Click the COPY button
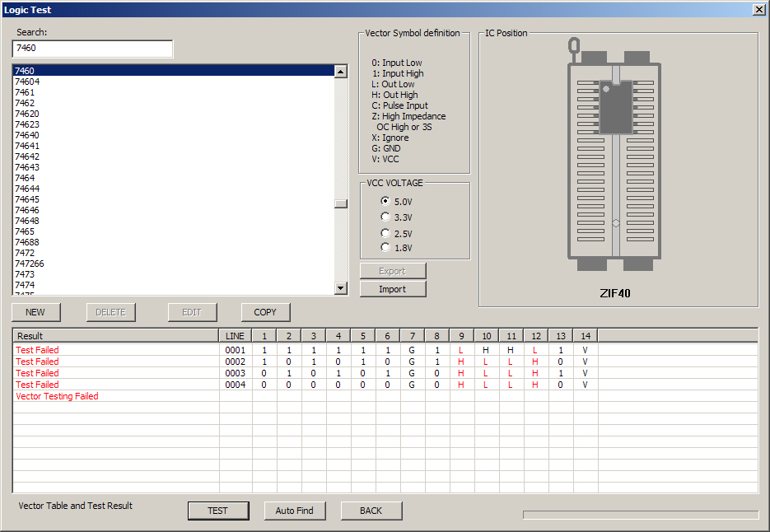The width and height of the screenshot is (770, 532). [x=265, y=312]
